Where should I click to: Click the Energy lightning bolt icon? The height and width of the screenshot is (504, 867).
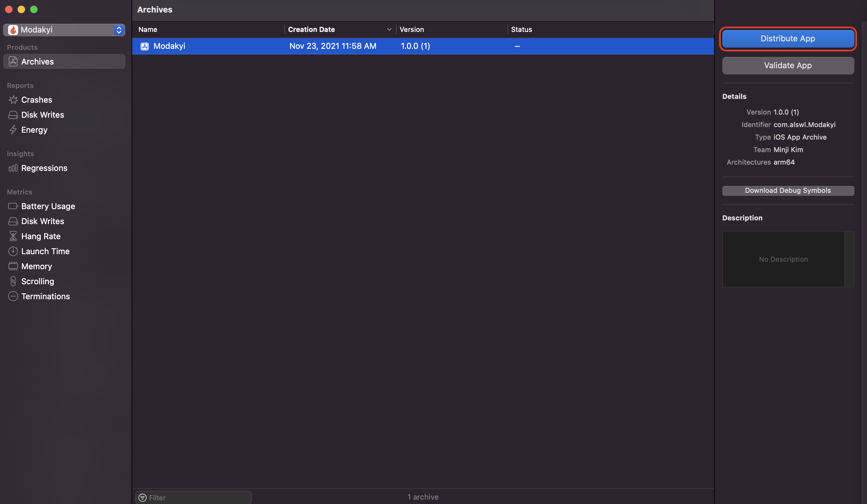pos(13,130)
